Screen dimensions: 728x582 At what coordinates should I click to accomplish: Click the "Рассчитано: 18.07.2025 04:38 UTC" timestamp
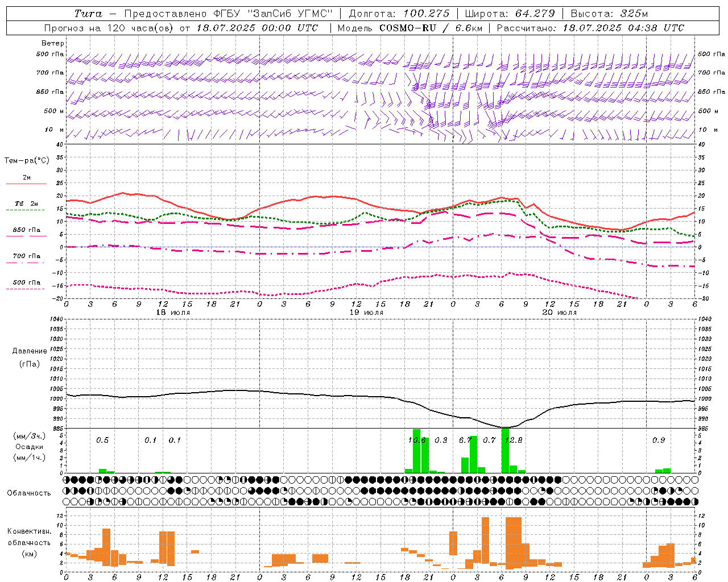coord(590,28)
